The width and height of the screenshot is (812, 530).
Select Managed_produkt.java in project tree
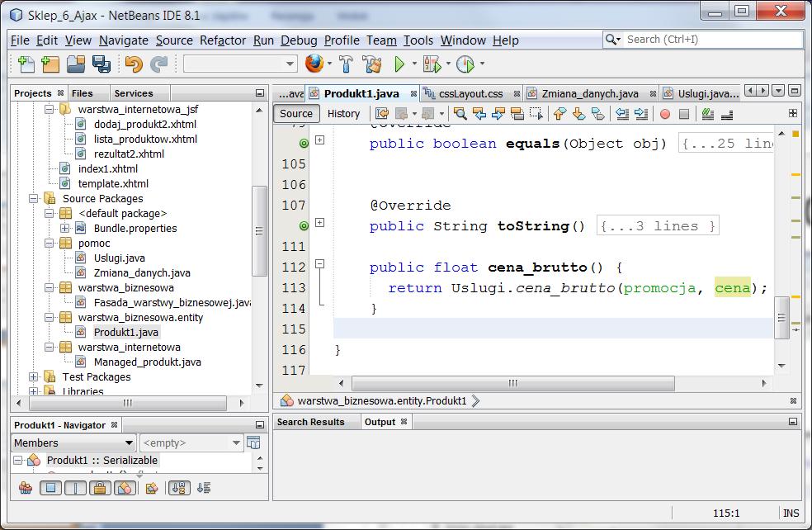(148, 362)
